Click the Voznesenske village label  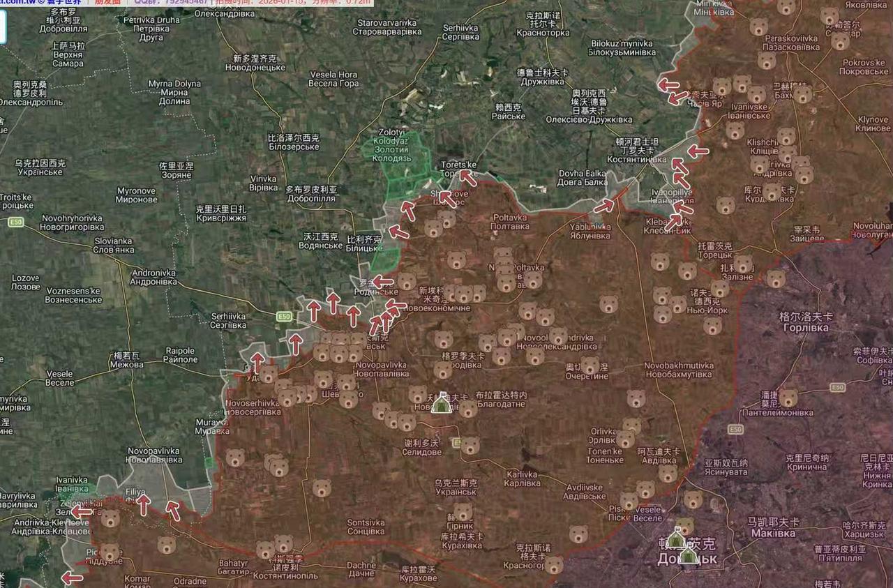tap(73, 295)
